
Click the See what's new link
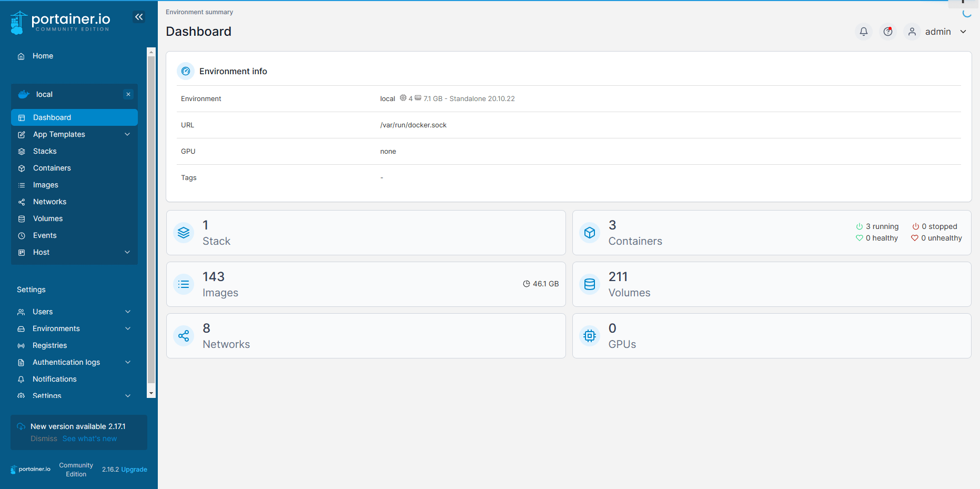[89, 438]
